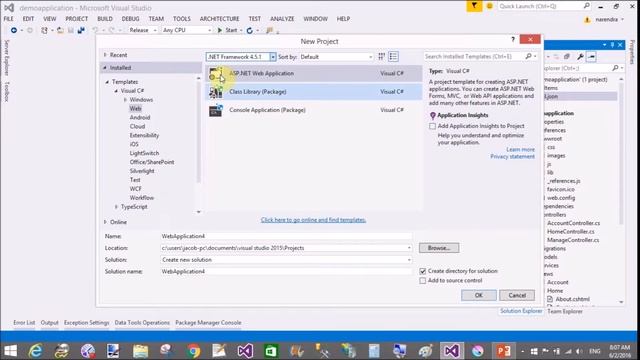Switch to the Package Manager Console tab
Viewport: 640px width, 360px height.
[x=208, y=323]
